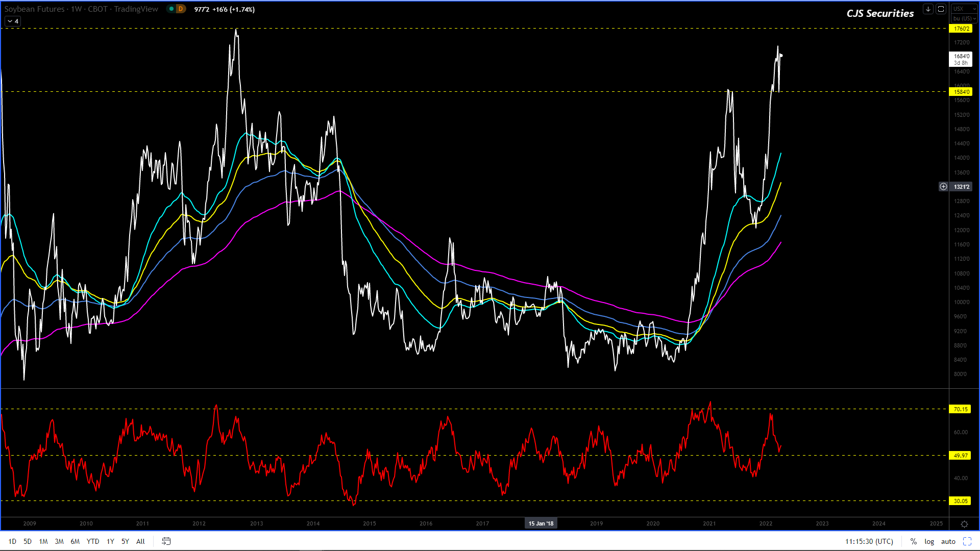
Task: Click the All time range button
Action: coord(140,541)
